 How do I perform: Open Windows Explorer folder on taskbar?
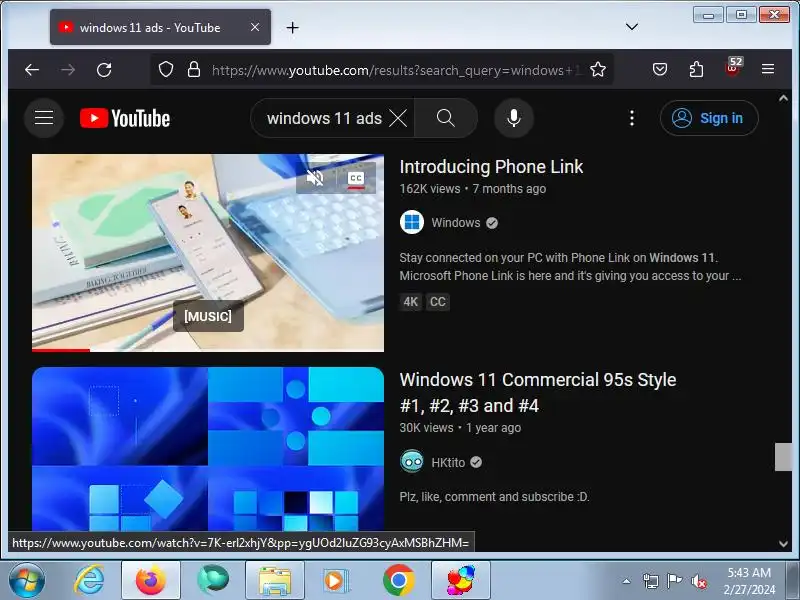[274, 581]
